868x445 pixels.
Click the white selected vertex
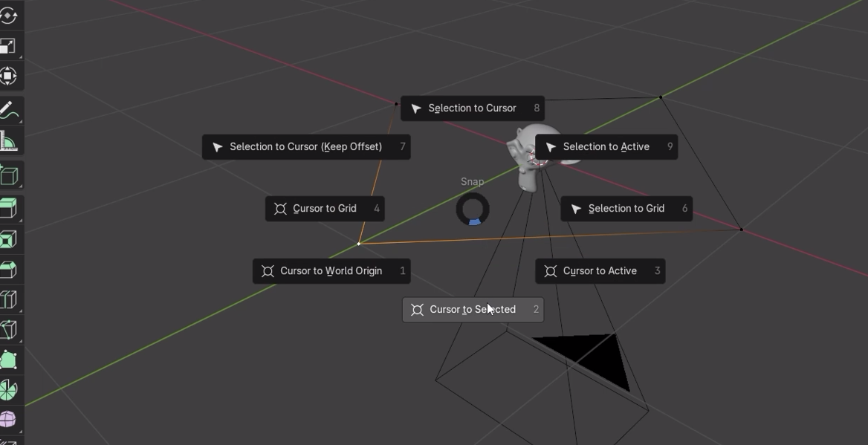[359, 244]
